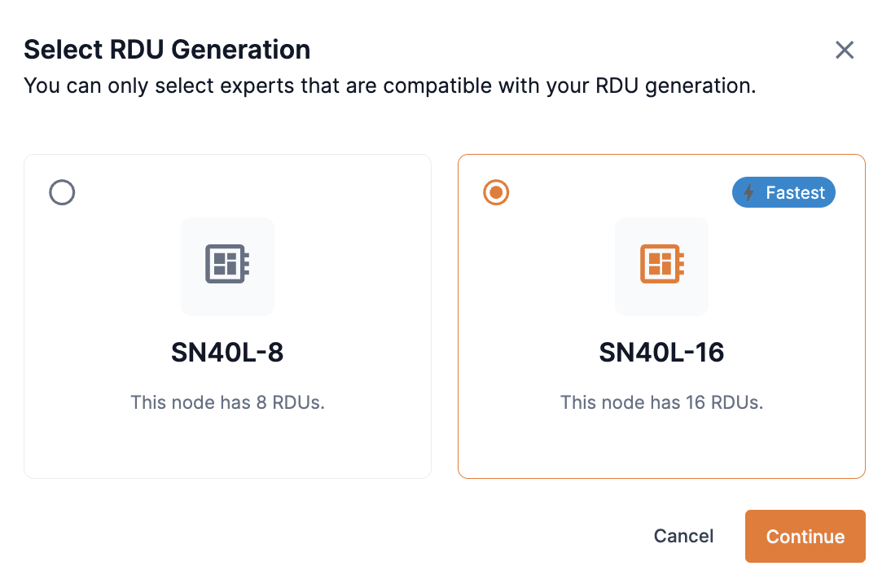
Task: Deselect the currently chosen SN40L-16 option
Action: [x=496, y=192]
